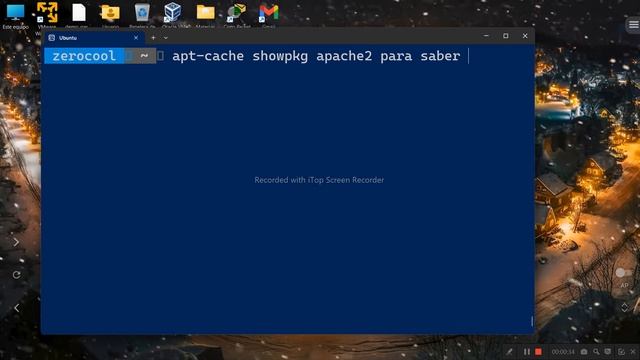Click the recorder webcam overlay icon
The width and height of the screenshot is (640, 360).
608,351
